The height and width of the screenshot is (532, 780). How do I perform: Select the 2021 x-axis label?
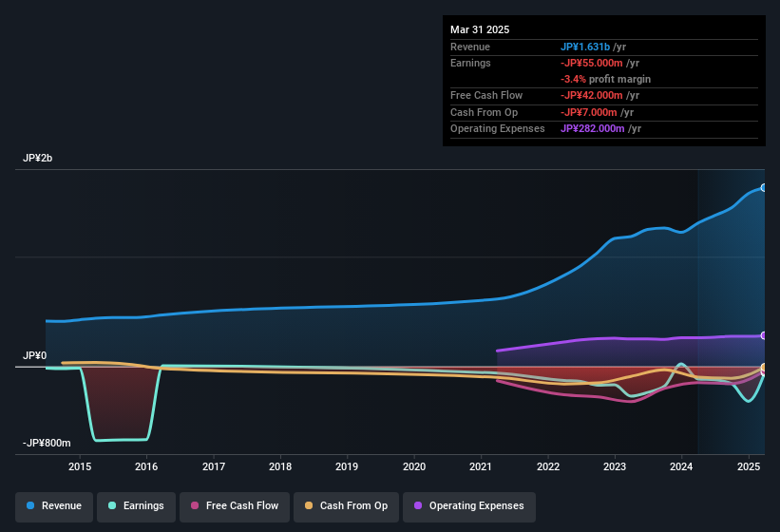pyautogui.click(x=481, y=466)
